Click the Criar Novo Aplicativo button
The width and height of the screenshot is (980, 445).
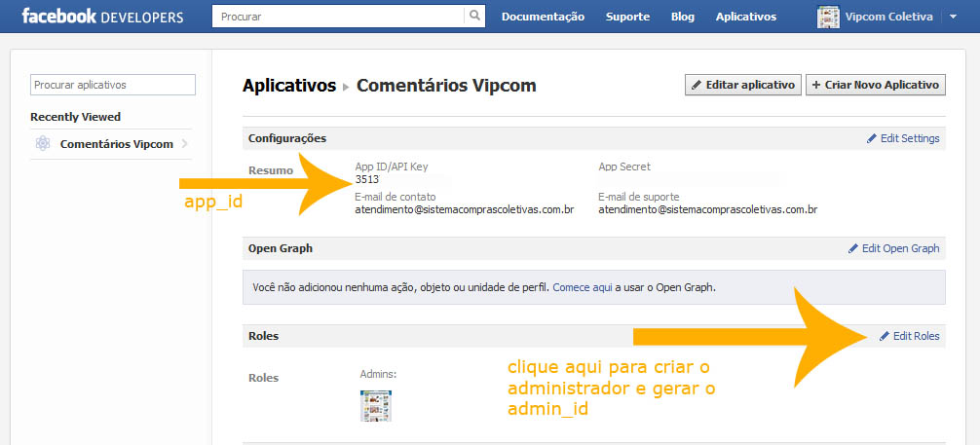coord(876,85)
